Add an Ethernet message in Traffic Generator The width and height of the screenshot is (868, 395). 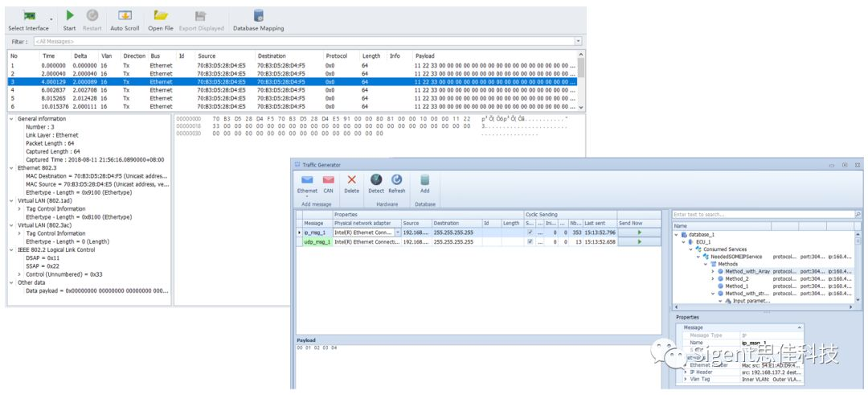(307, 183)
